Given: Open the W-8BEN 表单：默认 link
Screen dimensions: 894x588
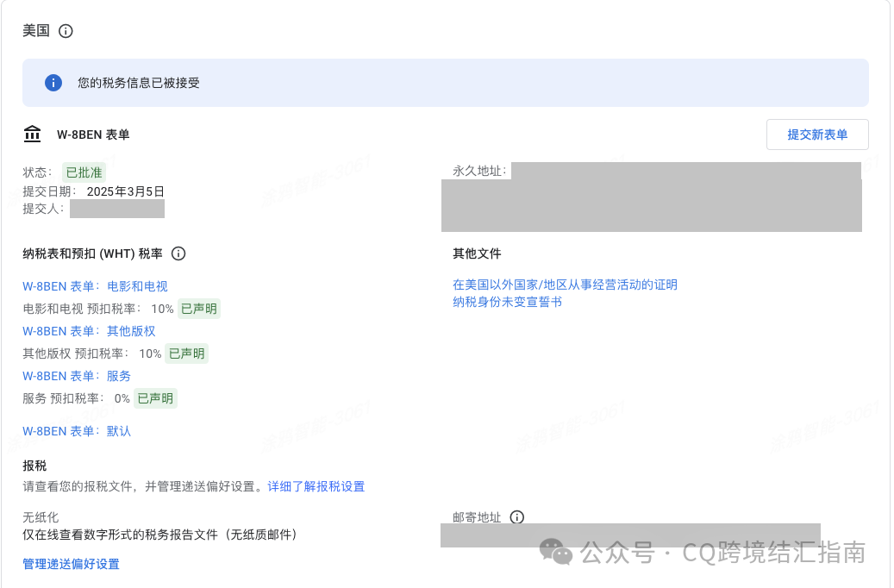Looking at the screenshot, I should click(x=76, y=430).
